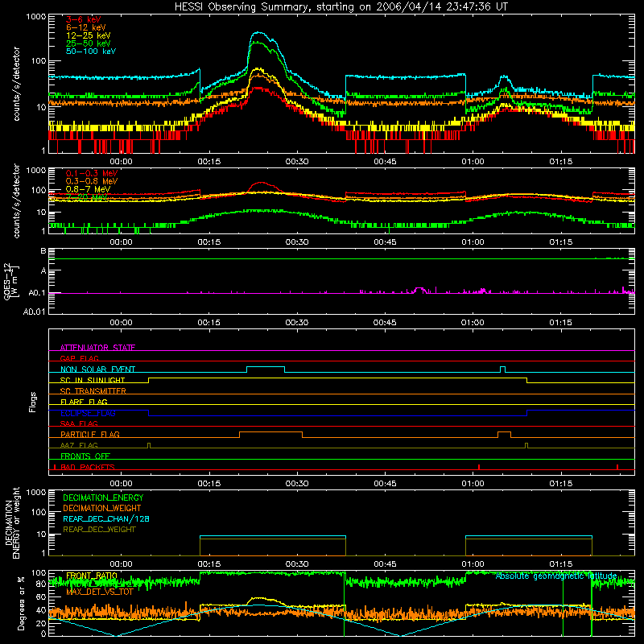The height and width of the screenshot is (644, 644).
Task: Pick the yellow 12-25 keV legend label
Action: pyautogui.click(x=89, y=35)
